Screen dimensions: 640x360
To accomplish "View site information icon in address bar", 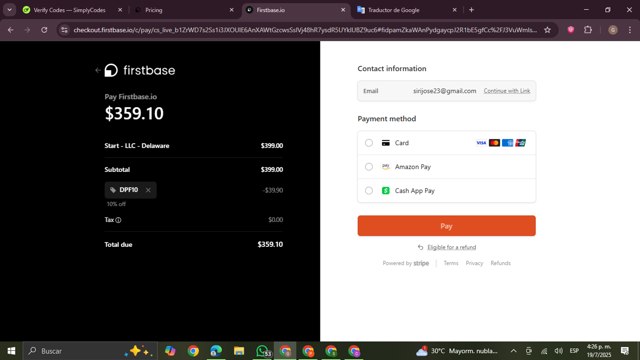I will tap(64, 30).
